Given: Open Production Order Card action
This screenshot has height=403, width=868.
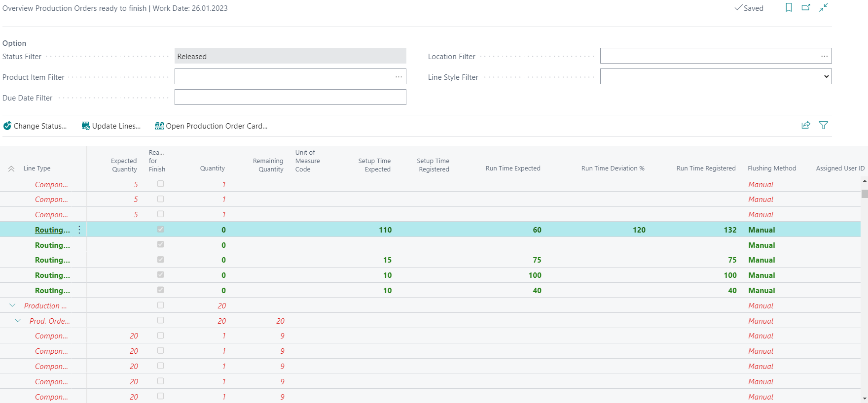Looking at the screenshot, I should tap(211, 126).
